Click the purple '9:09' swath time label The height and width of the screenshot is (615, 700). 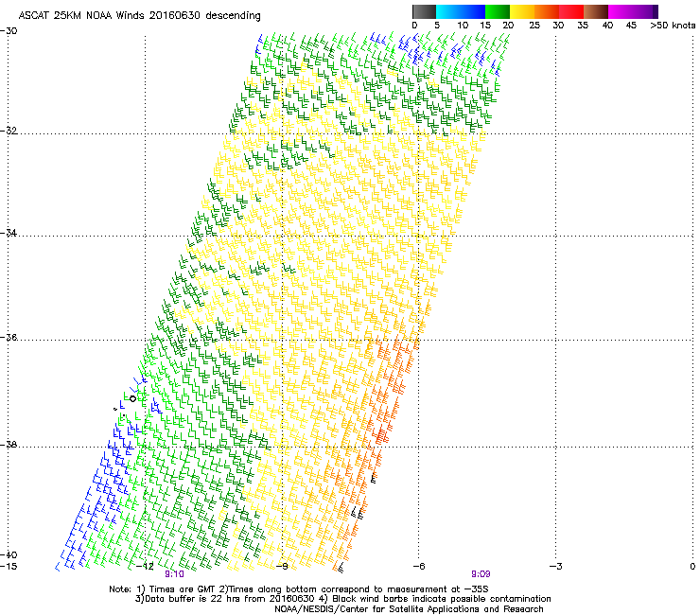click(x=481, y=574)
